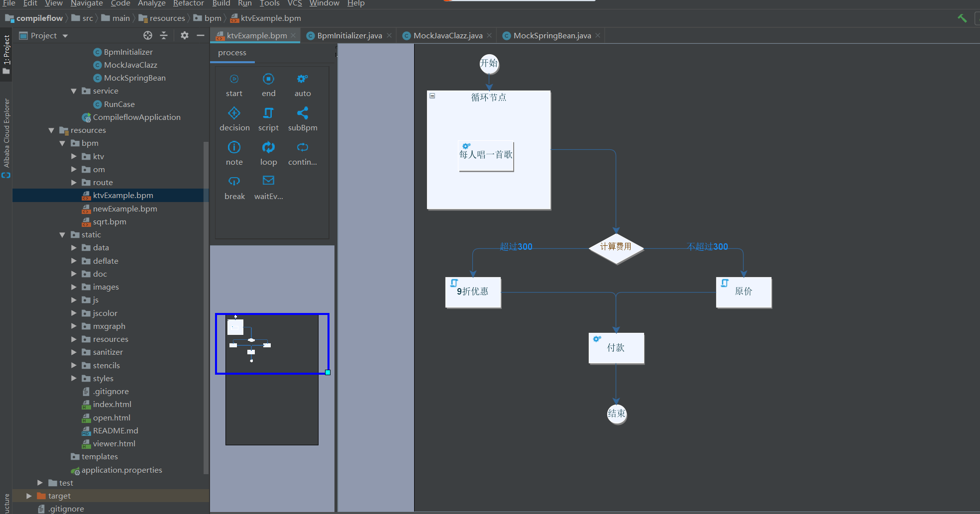Open the Project view dropdown
The width and height of the screenshot is (980, 514).
(x=64, y=35)
